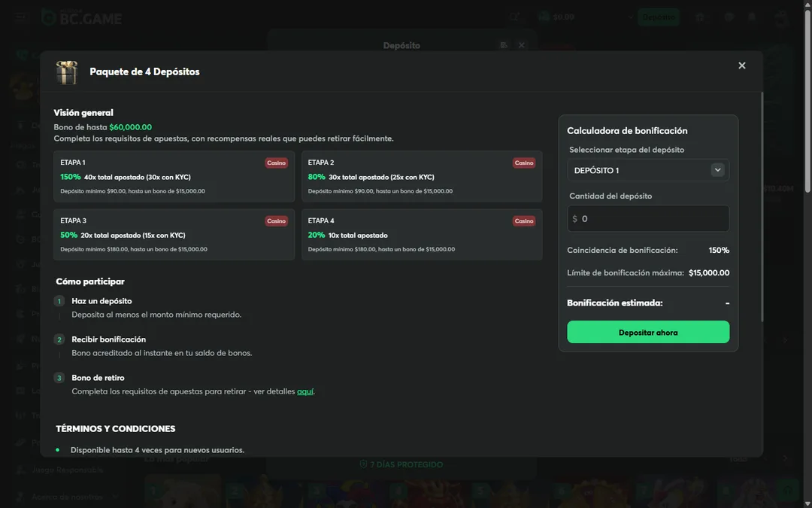
Task: Select the ETAPA 3 heading text
Action: pyautogui.click(x=73, y=221)
